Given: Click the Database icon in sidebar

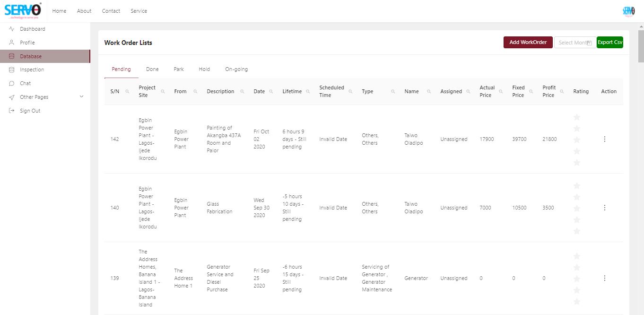Looking at the screenshot, I should coord(12,56).
